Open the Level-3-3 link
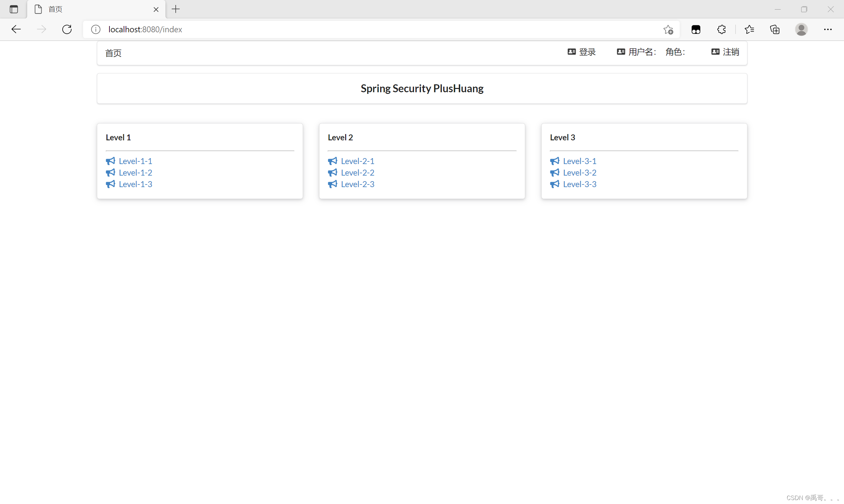Screen dimensions: 844x504 [x=580, y=184]
